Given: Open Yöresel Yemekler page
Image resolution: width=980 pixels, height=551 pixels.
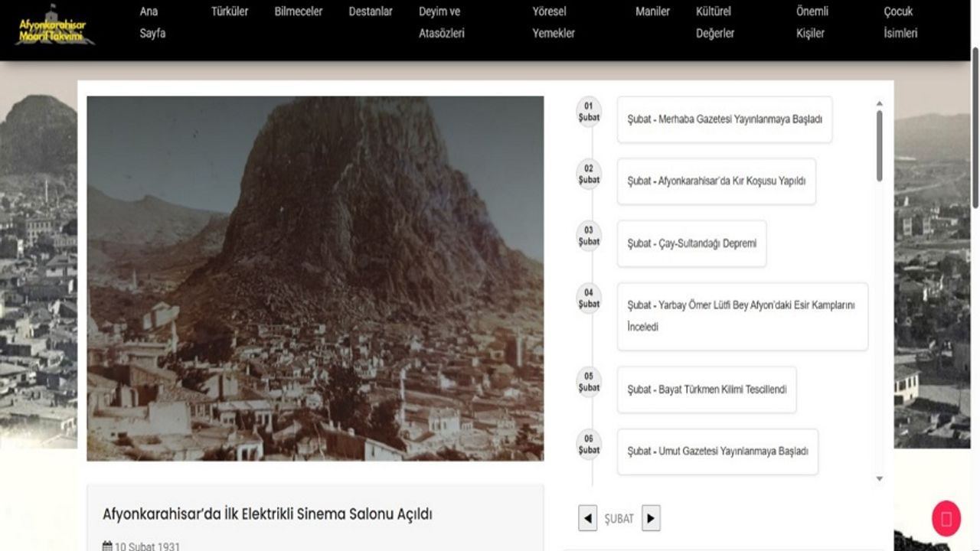Looking at the screenshot, I should click(x=554, y=22).
